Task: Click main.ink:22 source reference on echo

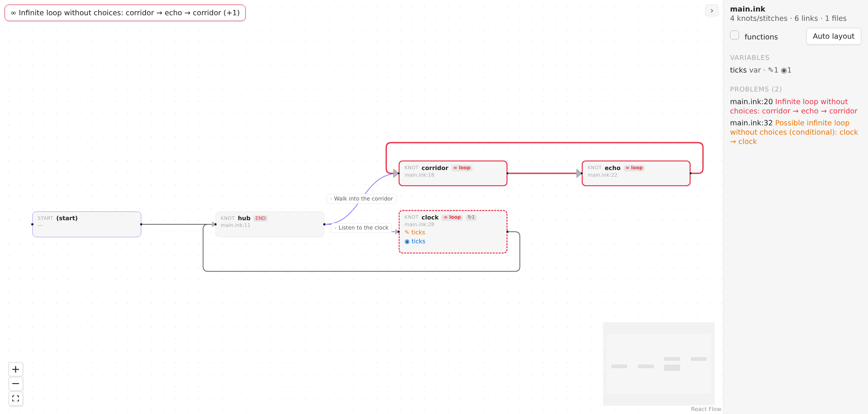Action: pyautogui.click(x=602, y=175)
